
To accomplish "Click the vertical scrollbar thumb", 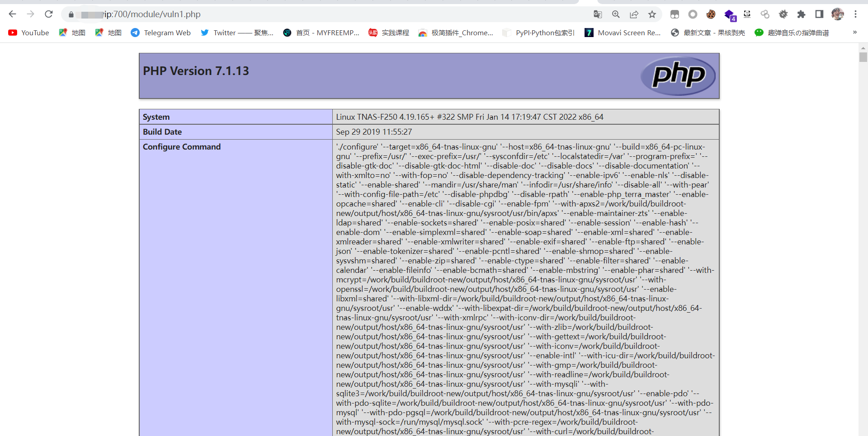I will pyautogui.click(x=863, y=57).
